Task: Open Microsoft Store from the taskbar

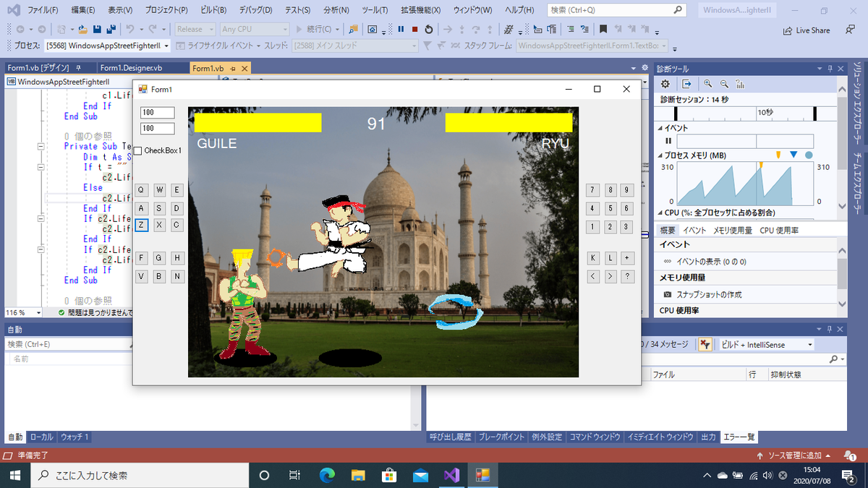Action: click(389, 475)
